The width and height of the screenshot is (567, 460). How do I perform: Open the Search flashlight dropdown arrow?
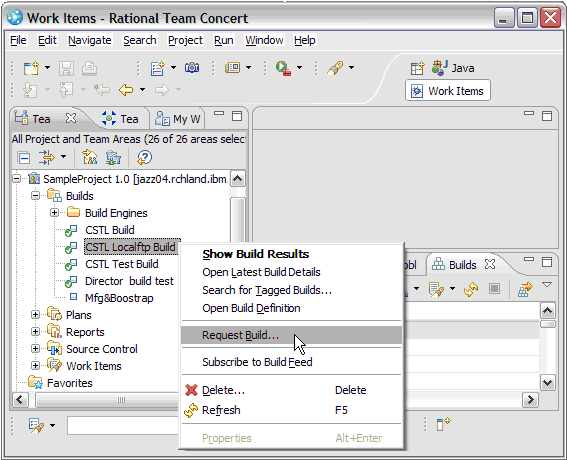click(351, 68)
